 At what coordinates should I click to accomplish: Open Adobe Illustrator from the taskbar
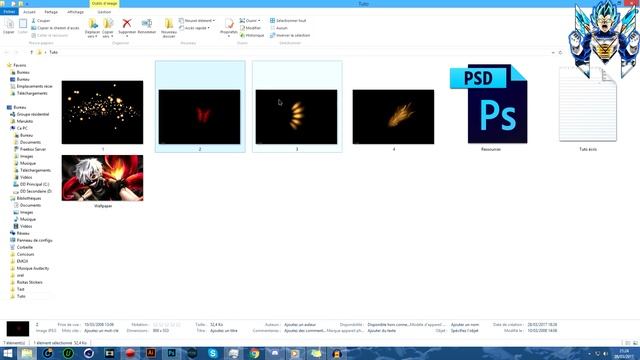pyautogui.click(x=151, y=353)
